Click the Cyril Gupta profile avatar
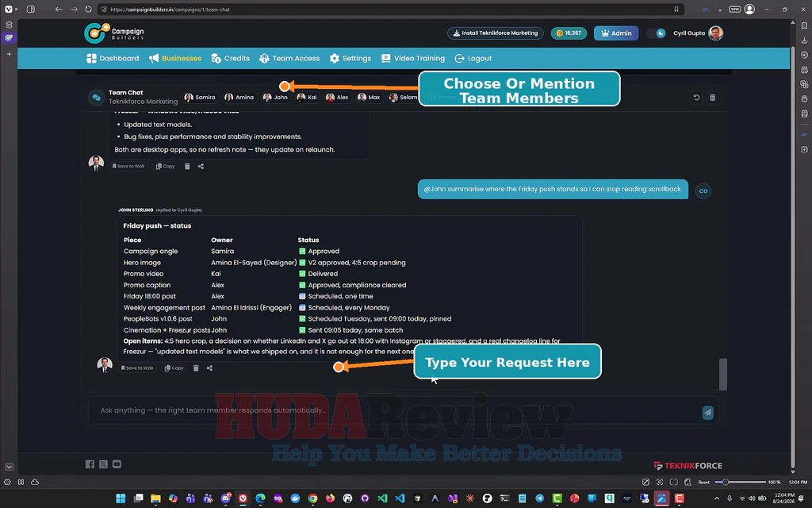812x508 pixels. pyautogui.click(x=716, y=33)
